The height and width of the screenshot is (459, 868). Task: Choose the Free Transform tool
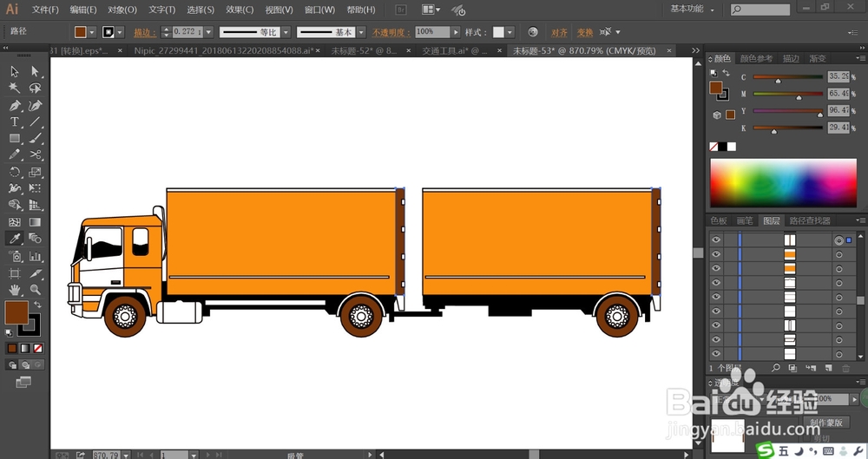(35, 188)
